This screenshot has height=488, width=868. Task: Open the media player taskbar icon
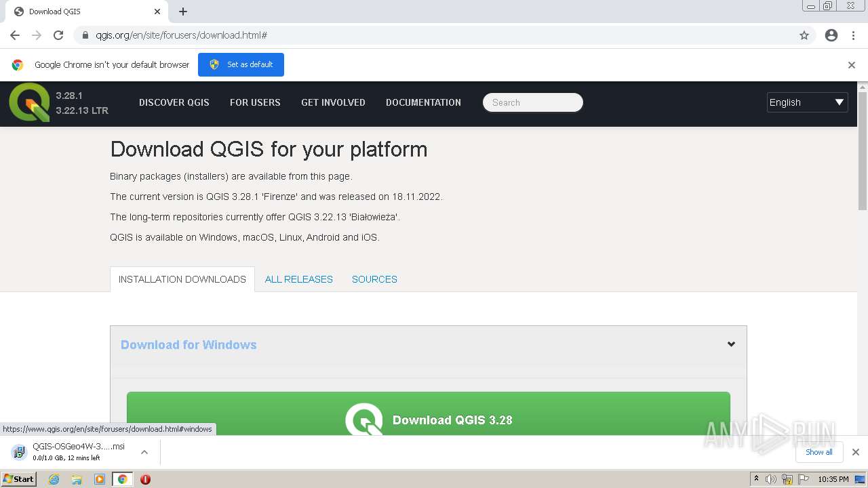click(x=100, y=479)
